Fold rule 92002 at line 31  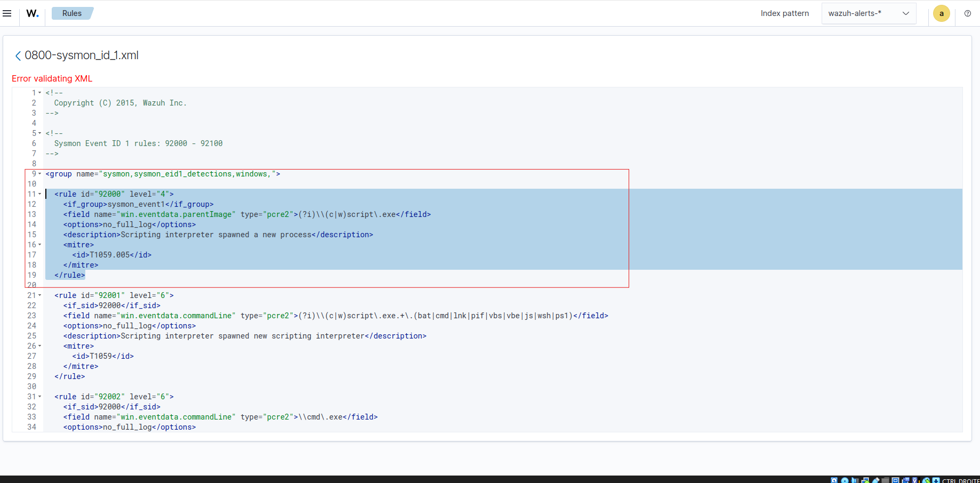coord(39,397)
